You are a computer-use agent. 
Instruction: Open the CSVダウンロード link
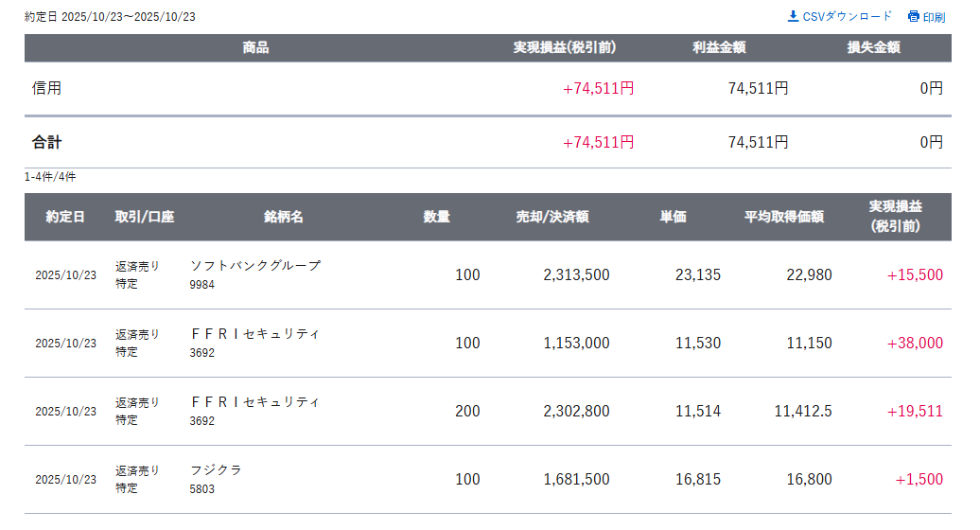coord(847,16)
